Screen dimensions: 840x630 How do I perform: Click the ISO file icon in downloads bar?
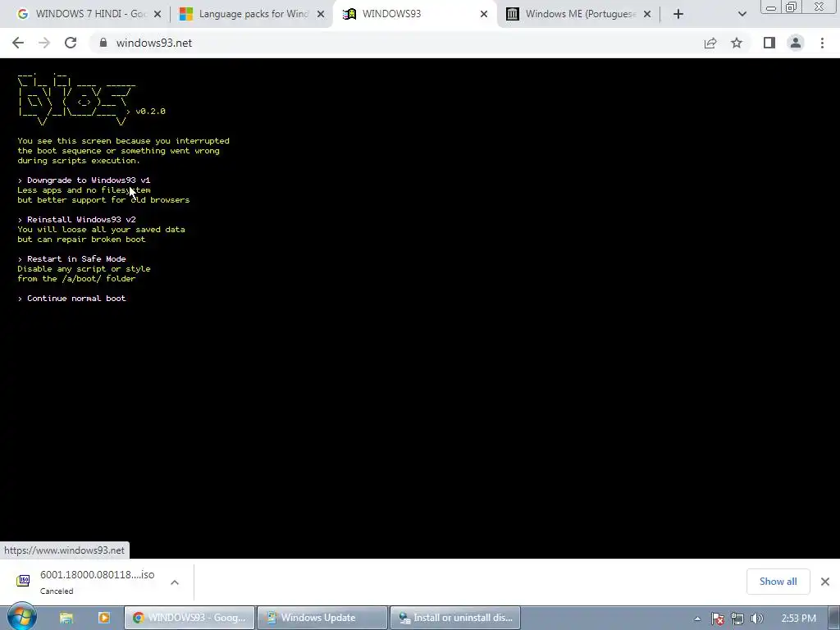[23, 581]
